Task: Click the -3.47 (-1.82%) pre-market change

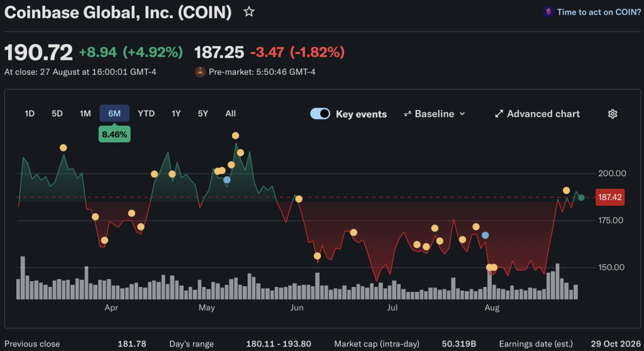Action: [297, 52]
